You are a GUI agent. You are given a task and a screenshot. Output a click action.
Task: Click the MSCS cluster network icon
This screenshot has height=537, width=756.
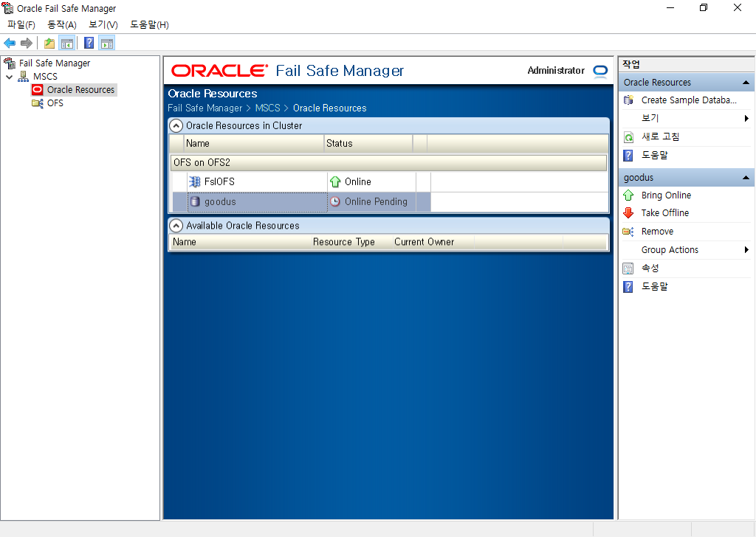23,76
